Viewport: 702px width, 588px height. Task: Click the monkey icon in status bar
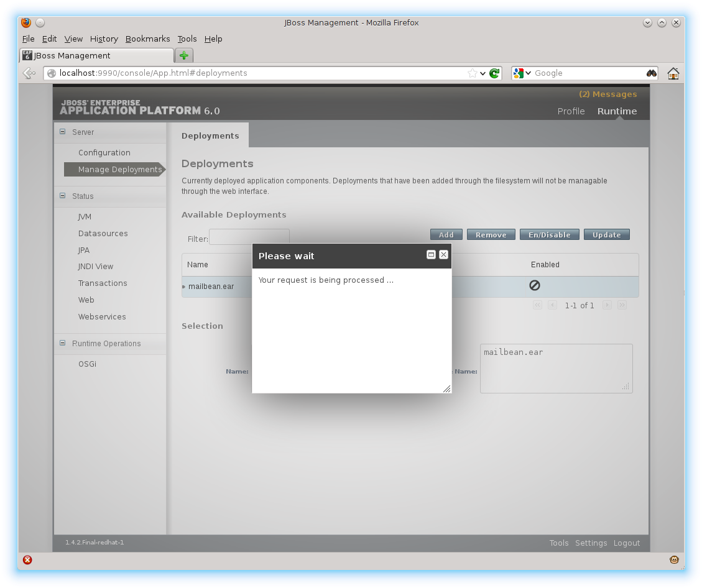coord(674,560)
